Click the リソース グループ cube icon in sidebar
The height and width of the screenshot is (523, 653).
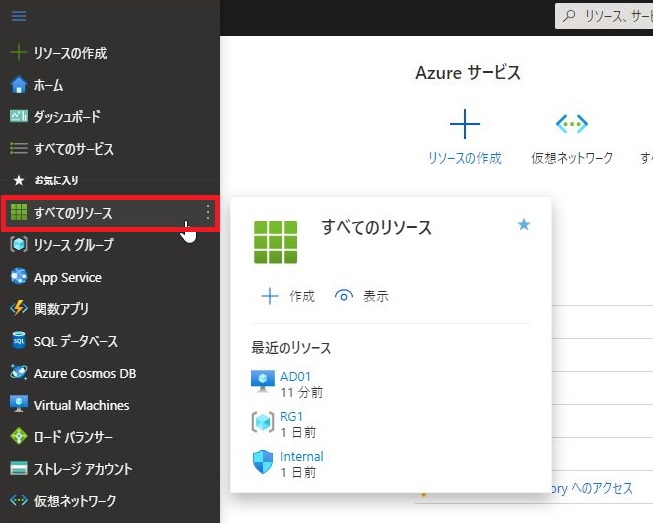tap(18, 244)
